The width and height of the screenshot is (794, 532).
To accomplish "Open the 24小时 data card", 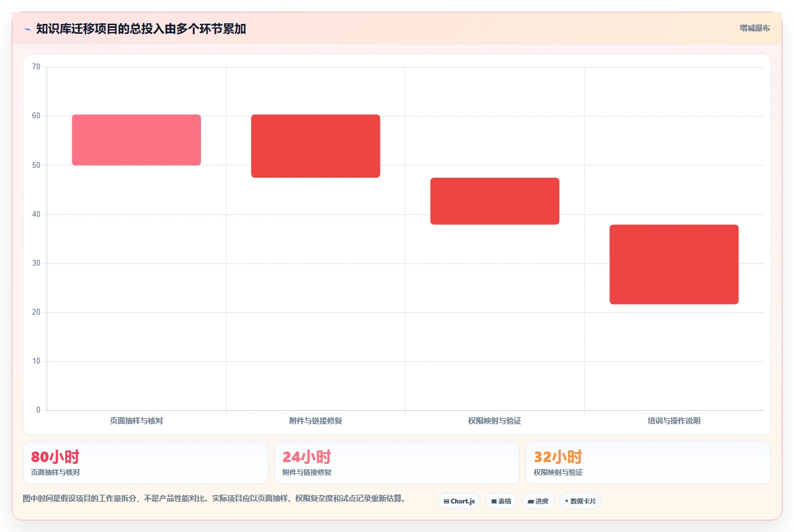I will [397, 463].
